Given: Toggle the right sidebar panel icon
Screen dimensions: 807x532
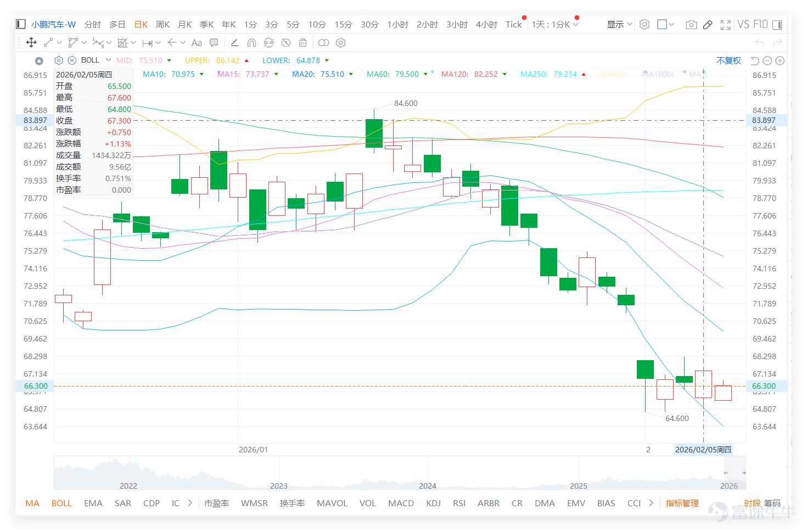Looking at the screenshot, I should (x=777, y=25).
